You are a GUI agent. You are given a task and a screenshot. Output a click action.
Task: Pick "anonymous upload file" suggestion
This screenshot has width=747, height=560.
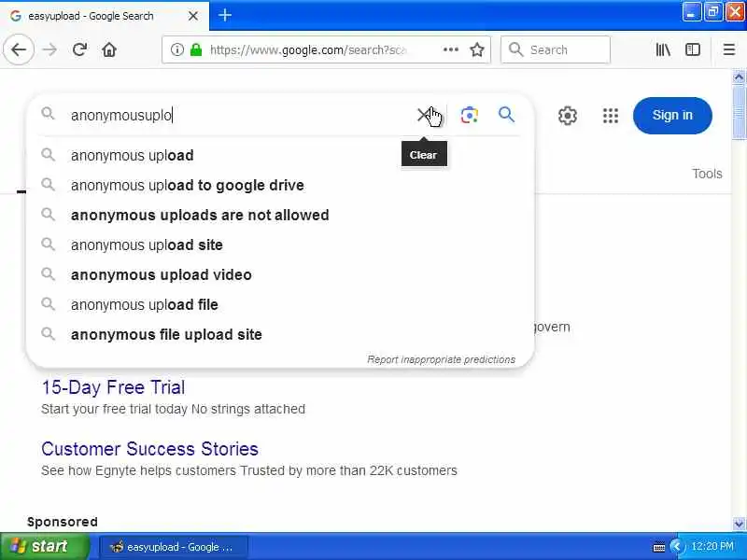[280, 305]
